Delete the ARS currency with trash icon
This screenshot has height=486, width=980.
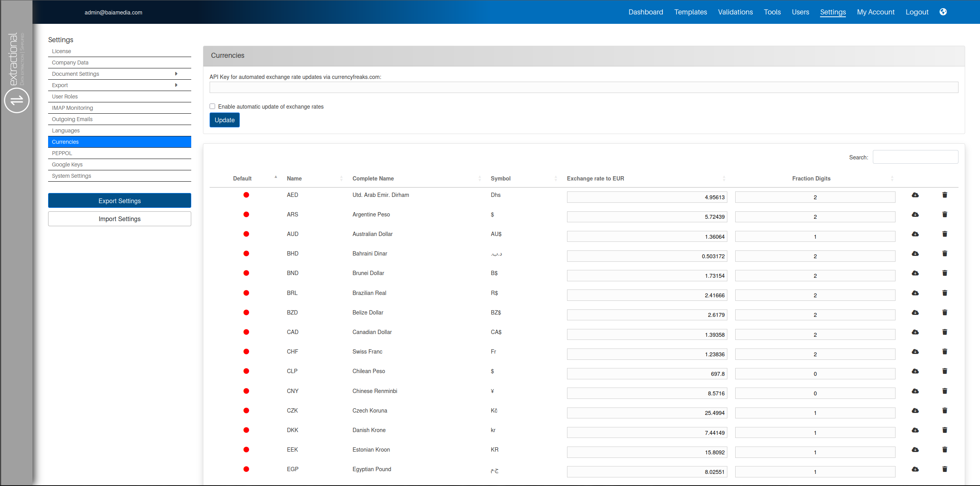tap(944, 214)
